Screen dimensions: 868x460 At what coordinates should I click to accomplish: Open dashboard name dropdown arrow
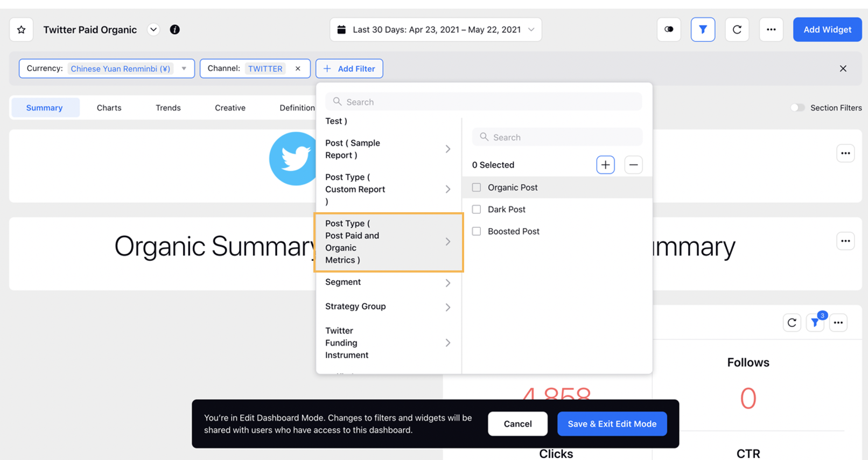click(x=153, y=30)
